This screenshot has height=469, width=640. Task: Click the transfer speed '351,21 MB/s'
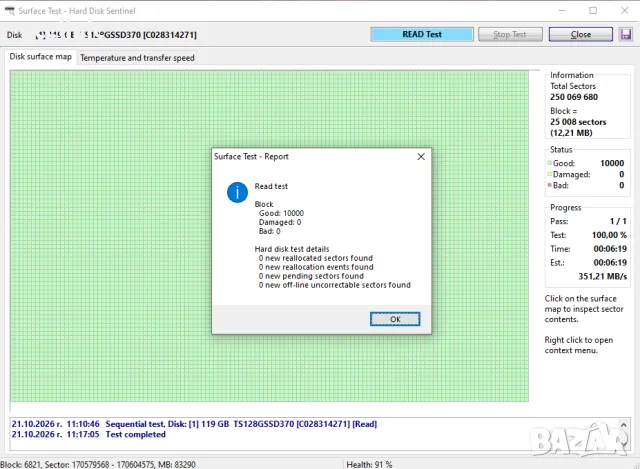pos(602,276)
